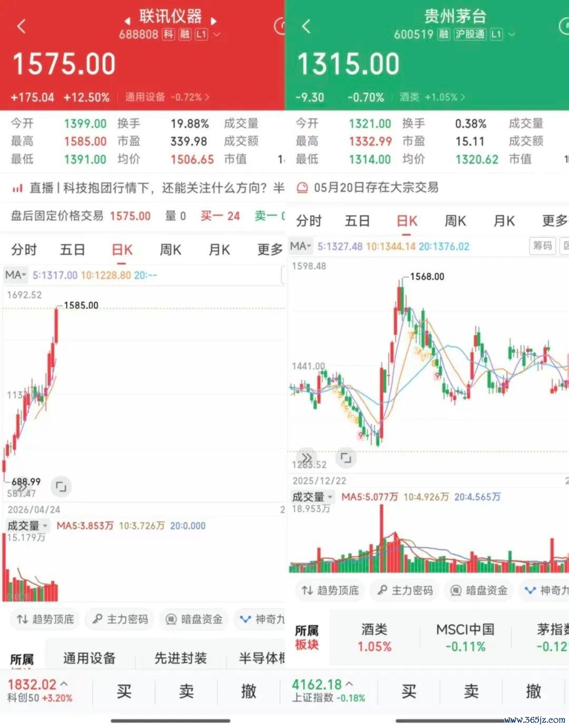Viewport: 569px width, 728px height.
Task: Select 月K tab on 联讯仪器 chart
Action: coord(219,249)
